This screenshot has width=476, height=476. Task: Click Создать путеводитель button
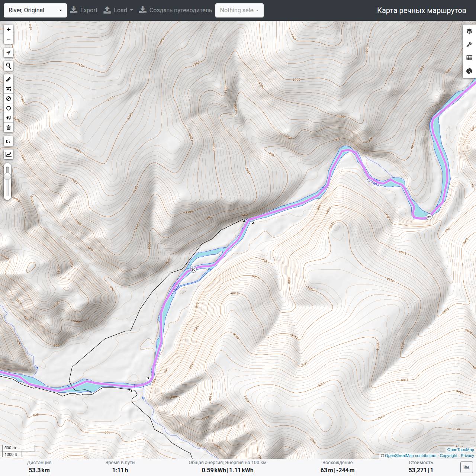[x=176, y=10]
